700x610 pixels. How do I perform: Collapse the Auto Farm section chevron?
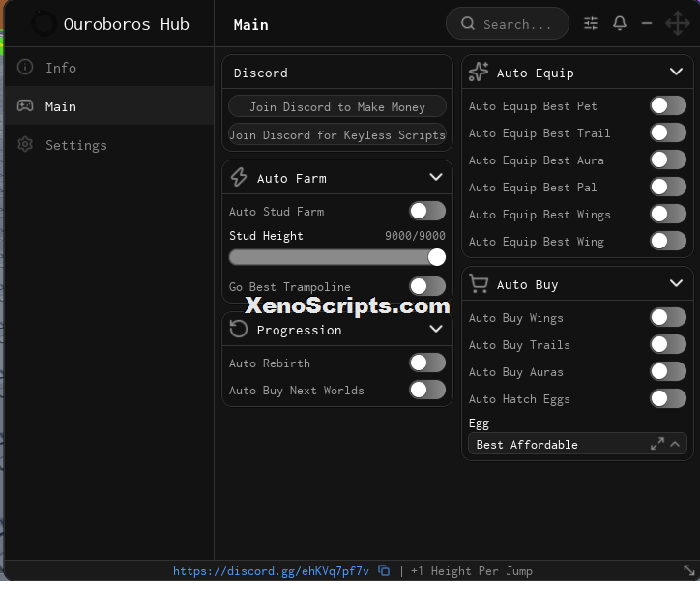pos(436,177)
